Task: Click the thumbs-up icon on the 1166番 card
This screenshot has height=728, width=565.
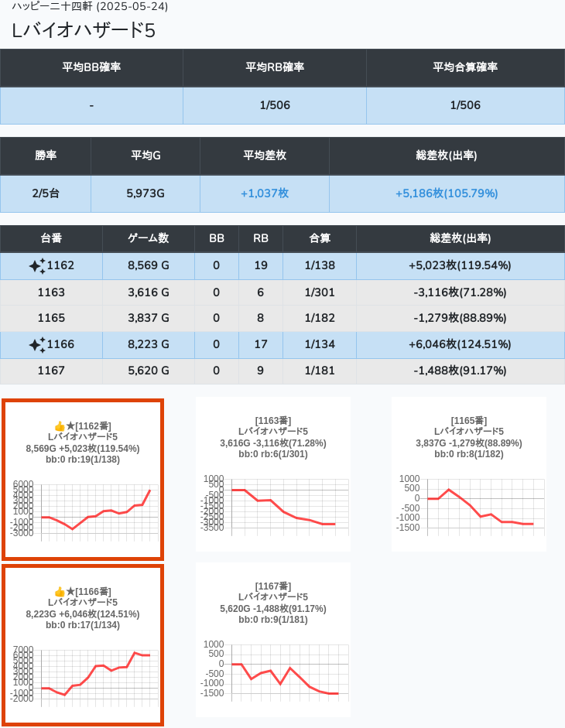Action: click(x=60, y=592)
